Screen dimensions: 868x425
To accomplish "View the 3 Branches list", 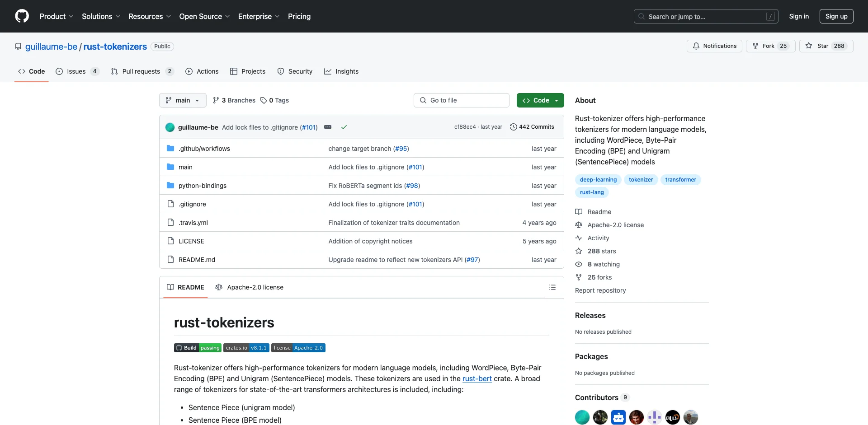I will (x=234, y=100).
